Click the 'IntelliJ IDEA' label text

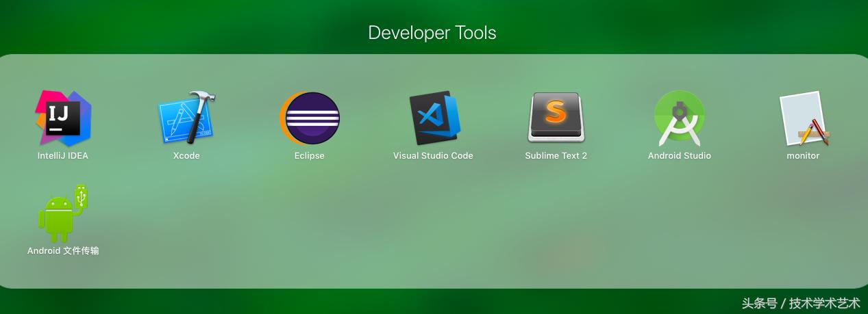63,156
